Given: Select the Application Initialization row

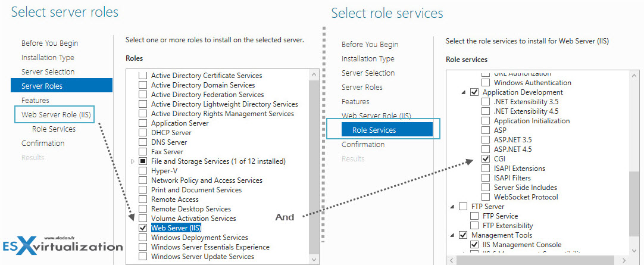Looking at the screenshot, I should 532,121.
